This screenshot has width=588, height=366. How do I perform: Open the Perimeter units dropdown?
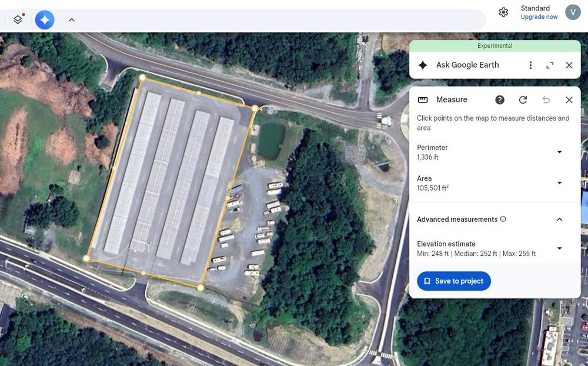pos(559,152)
